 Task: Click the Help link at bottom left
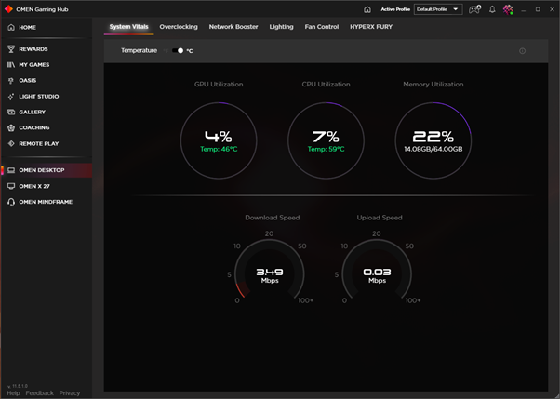click(13, 393)
